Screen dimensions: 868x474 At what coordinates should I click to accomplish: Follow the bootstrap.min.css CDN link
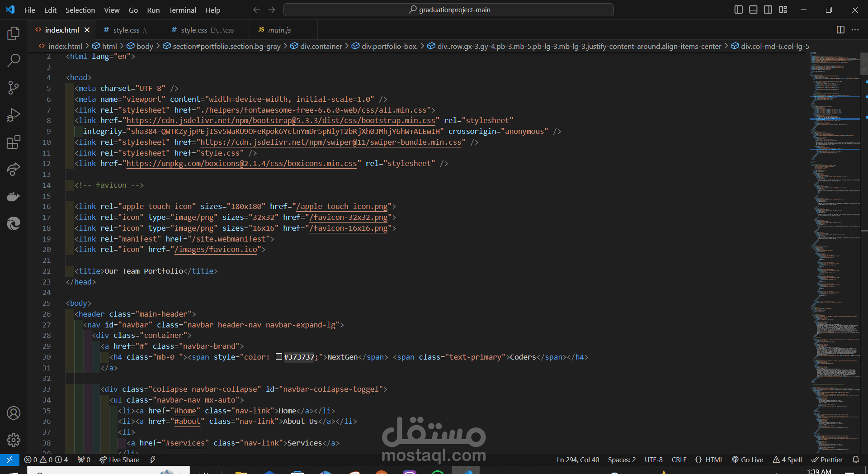pos(281,121)
